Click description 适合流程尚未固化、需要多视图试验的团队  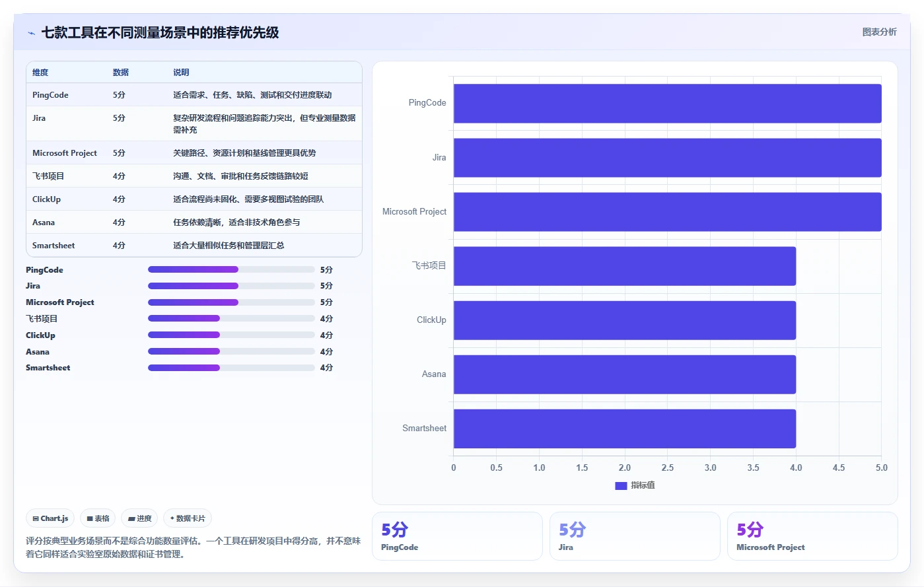pyautogui.click(x=248, y=199)
